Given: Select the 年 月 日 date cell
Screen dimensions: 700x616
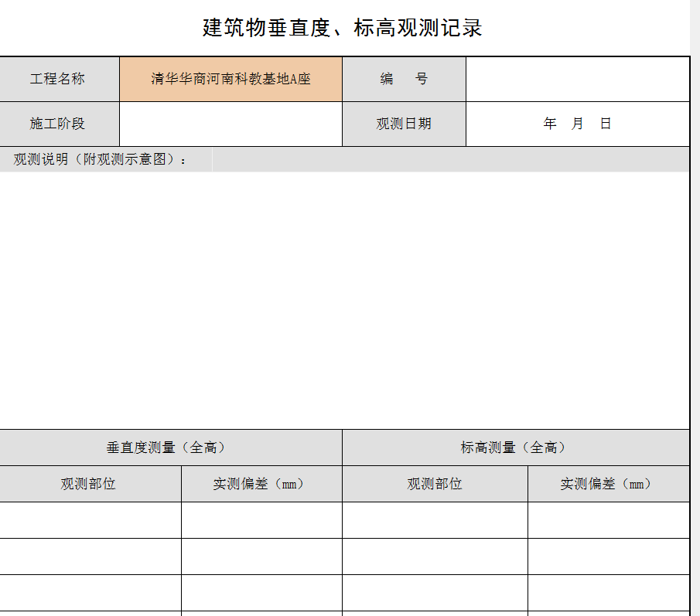Looking at the screenshot, I should (577, 124).
